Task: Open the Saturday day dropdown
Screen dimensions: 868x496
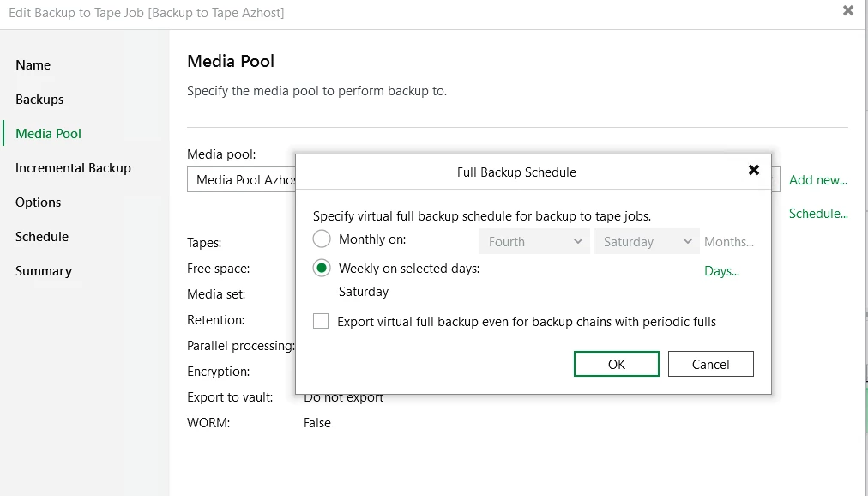Action: (647, 242)
